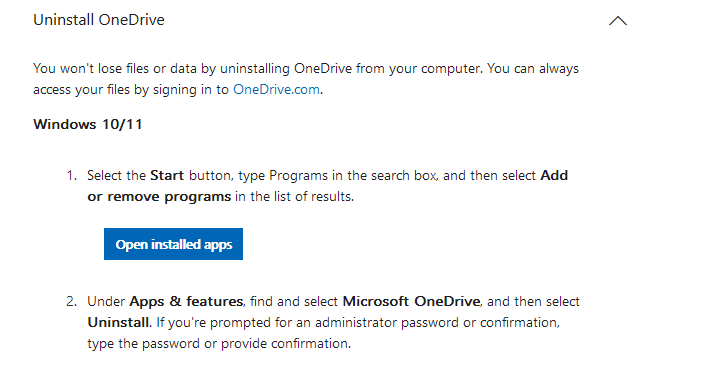Open the OneDrive.com link
The height and width of the screenshot is (373, 713).
[x=276, y=90]
